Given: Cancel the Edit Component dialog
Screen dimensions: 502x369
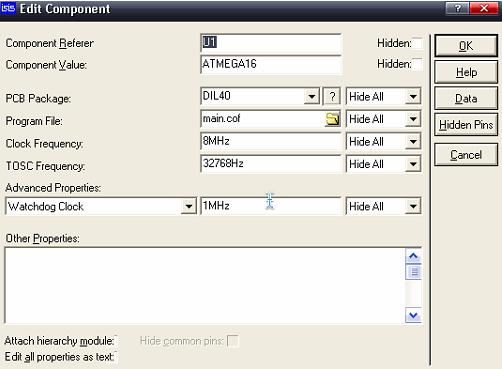Looking at the screenshot, I should tap(466, 155).
